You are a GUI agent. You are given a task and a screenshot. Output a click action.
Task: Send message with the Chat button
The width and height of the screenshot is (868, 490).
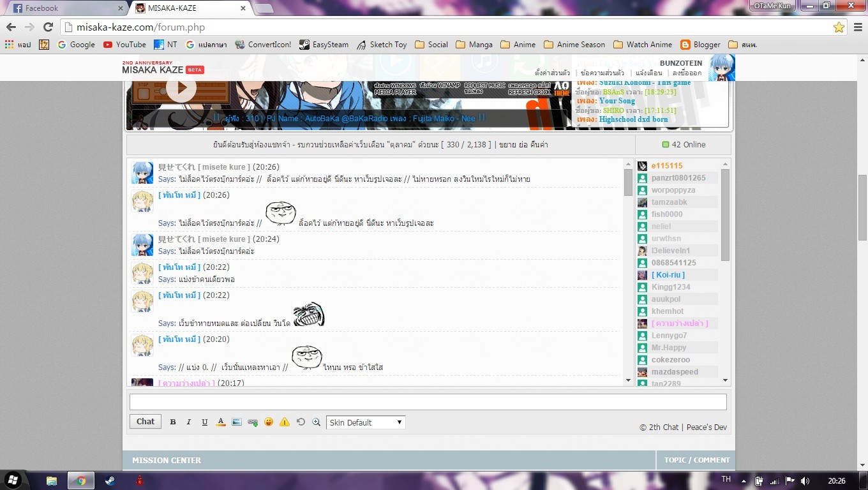146,421
